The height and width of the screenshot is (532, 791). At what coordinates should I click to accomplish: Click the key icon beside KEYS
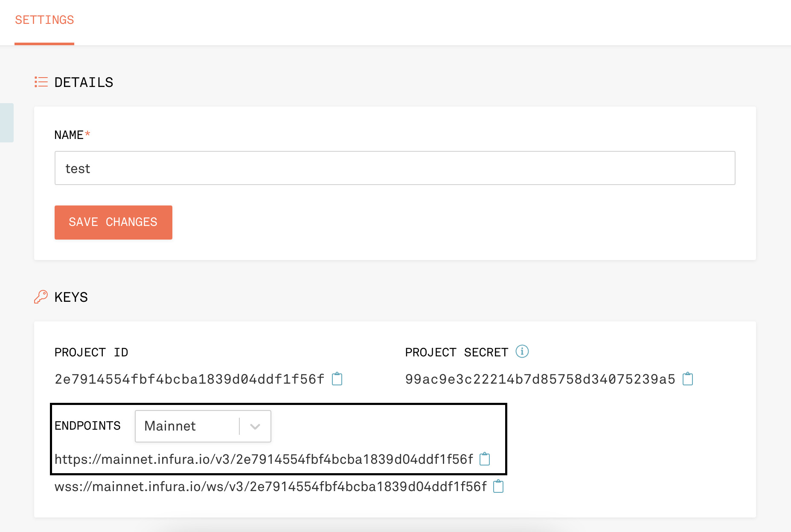(41, 297)
